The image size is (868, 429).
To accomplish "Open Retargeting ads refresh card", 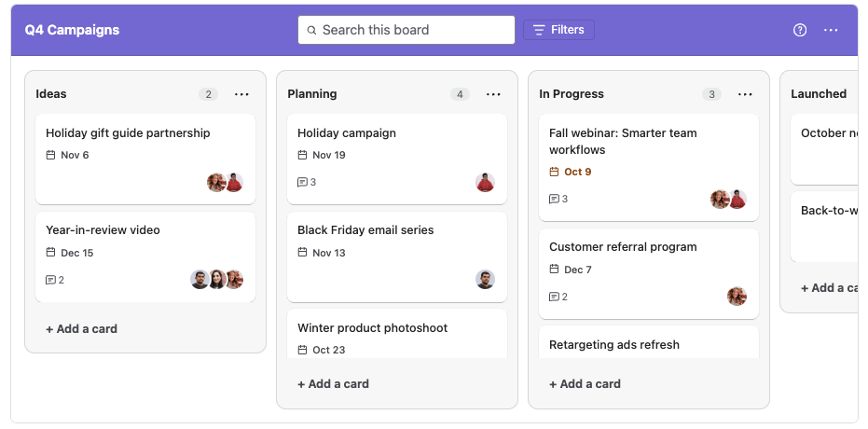I will coord(649,342).
